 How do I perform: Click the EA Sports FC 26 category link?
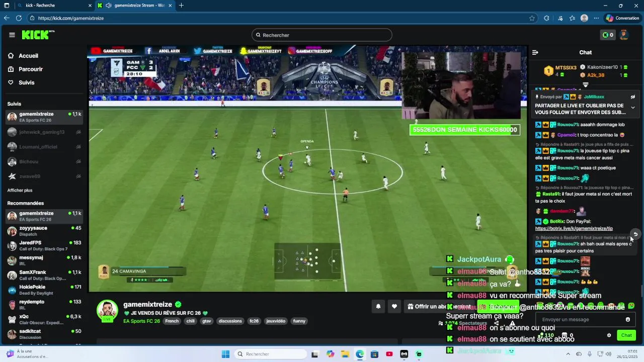(141, 321)
